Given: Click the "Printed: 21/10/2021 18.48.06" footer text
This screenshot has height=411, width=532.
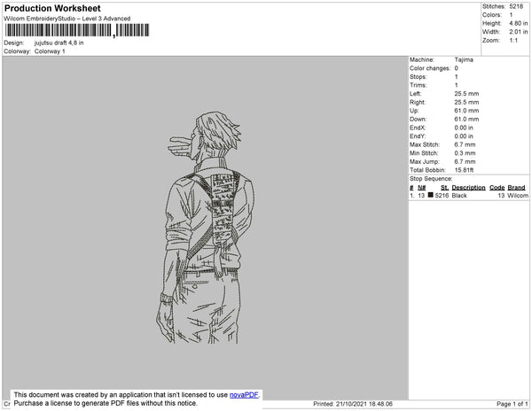Looking at the screenshot, I should pos(353,404).
